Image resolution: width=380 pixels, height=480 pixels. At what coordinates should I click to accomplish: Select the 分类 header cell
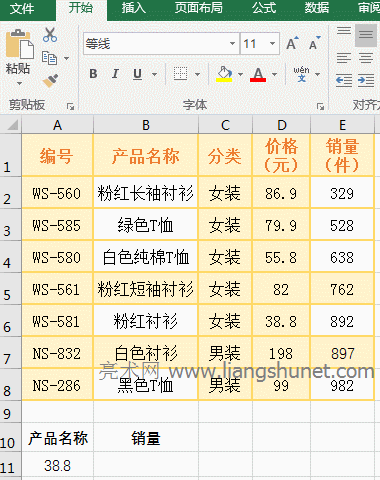[225, 155]
